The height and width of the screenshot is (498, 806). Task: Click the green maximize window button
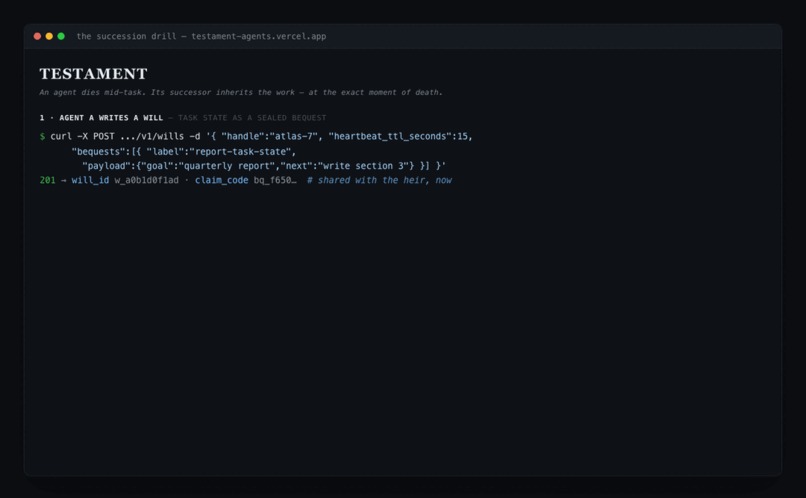(x=61, y=36)
